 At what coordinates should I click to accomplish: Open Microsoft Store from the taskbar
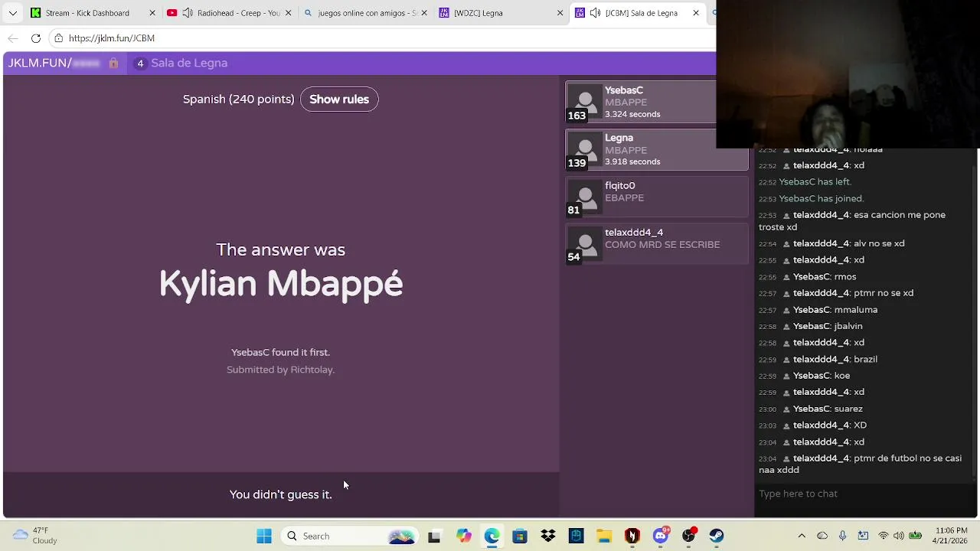(520, 536)
